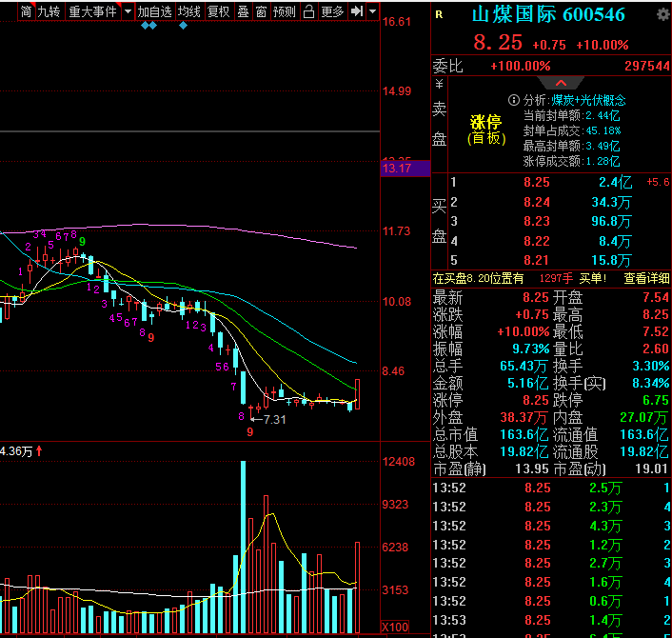Viewport: 672px width, 638px height.
Task: Click the ¥ symbol above 卖盘
Action: point(439,84)
